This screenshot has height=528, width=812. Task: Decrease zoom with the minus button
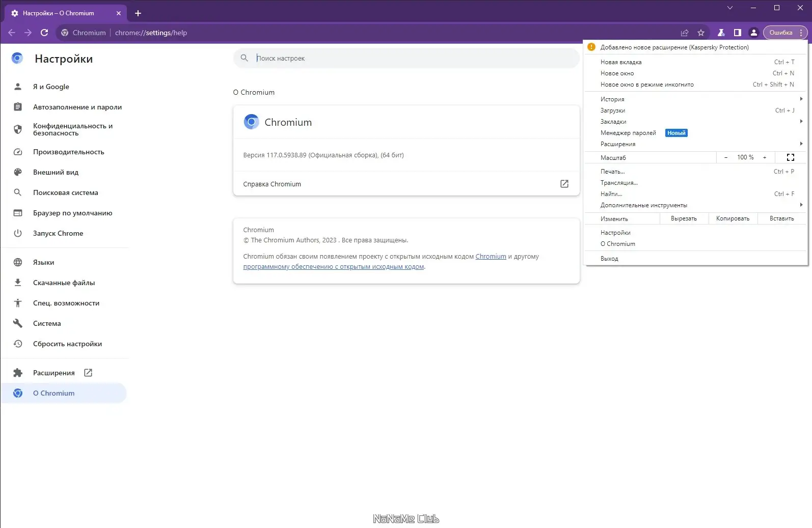click(x=726, y=157)
